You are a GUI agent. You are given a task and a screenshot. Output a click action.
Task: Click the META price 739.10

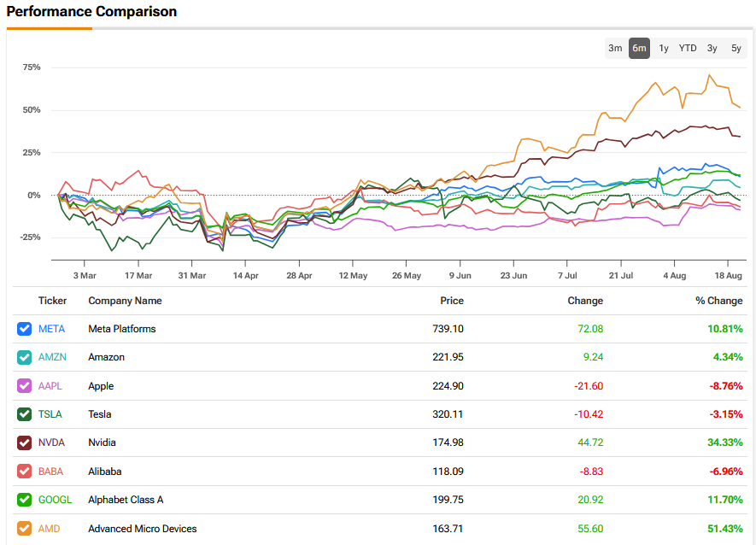(x=448, y=329)
